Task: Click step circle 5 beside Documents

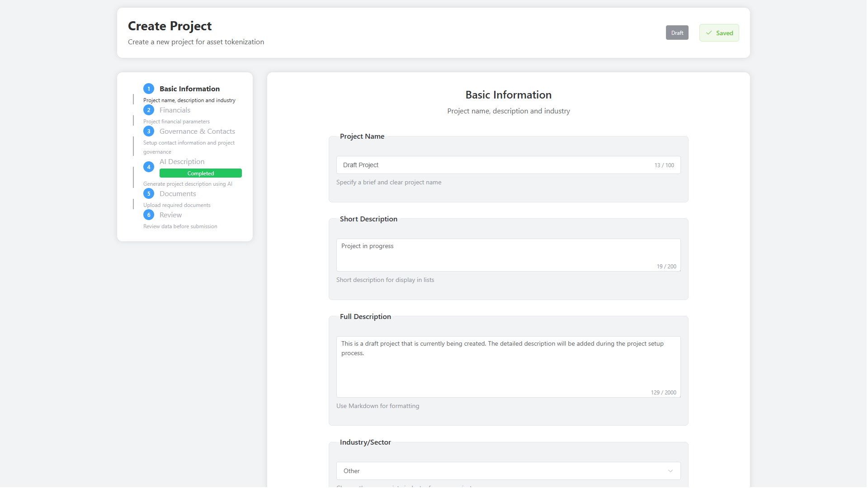Action: pyautogui.click(x=149, y=193)
